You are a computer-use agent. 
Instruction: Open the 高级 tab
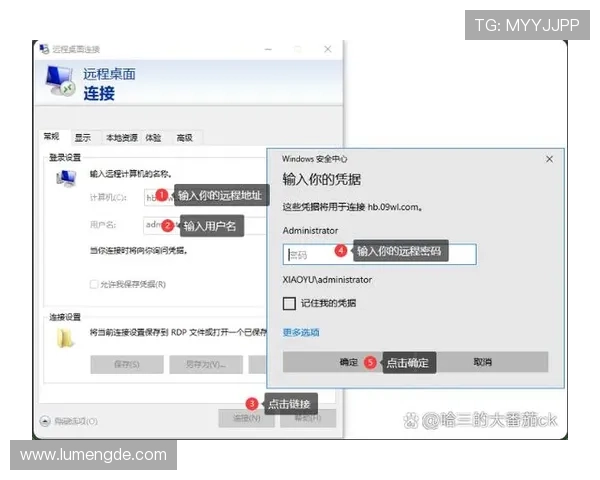click(184, 138)
